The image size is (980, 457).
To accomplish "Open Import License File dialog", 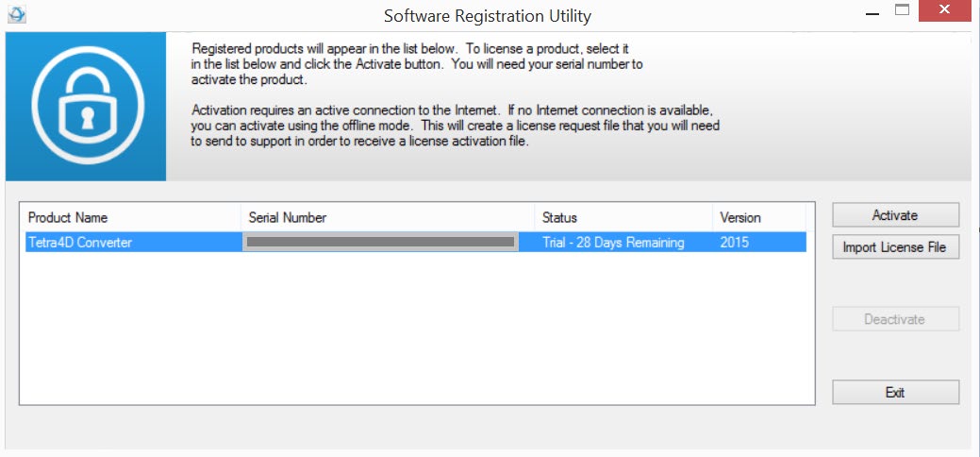I will coord(895,246).
